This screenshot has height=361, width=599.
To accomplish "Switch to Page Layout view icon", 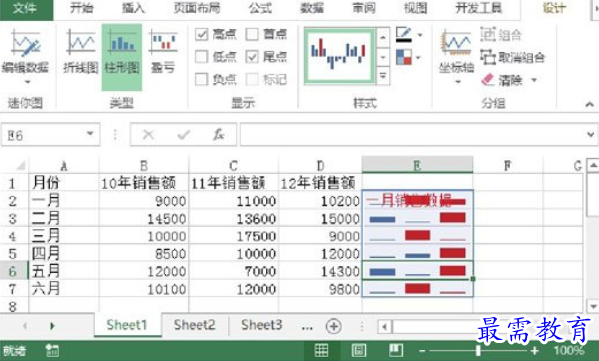I will 358,350.
